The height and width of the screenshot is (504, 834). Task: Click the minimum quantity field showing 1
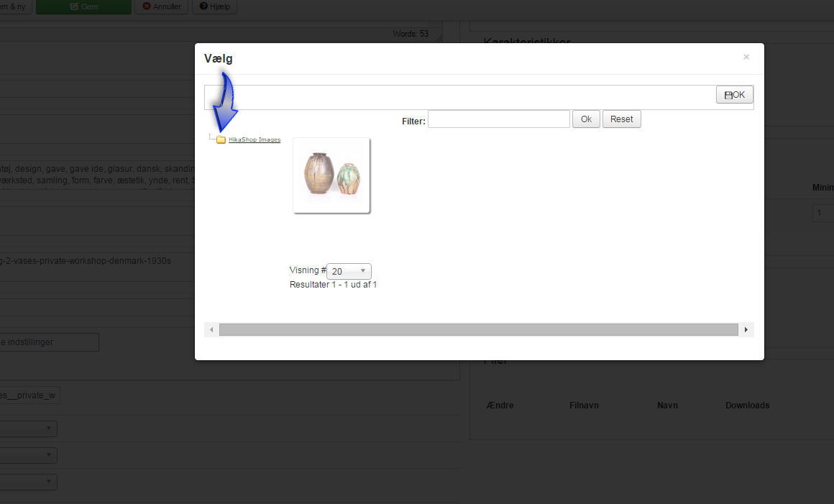(822, 213)
